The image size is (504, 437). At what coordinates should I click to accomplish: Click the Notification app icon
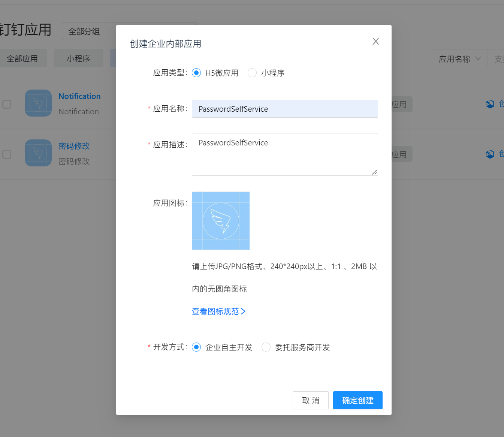coord(38,103)
